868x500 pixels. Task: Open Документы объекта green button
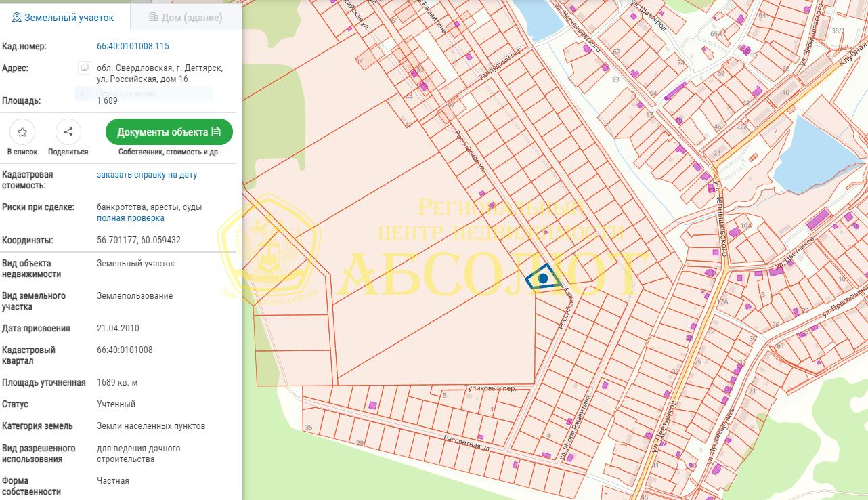point(169,131)
